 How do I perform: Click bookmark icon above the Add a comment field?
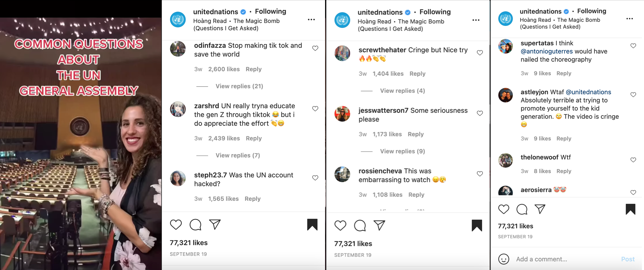click(630, 209)
